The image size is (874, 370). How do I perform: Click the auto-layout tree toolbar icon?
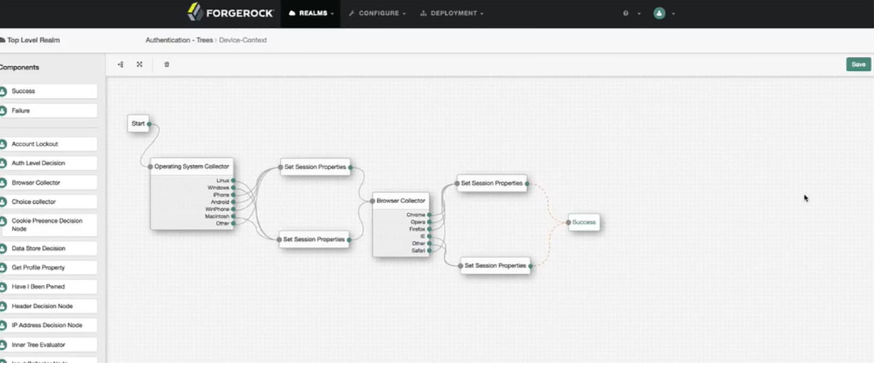[x=120, y=65]
